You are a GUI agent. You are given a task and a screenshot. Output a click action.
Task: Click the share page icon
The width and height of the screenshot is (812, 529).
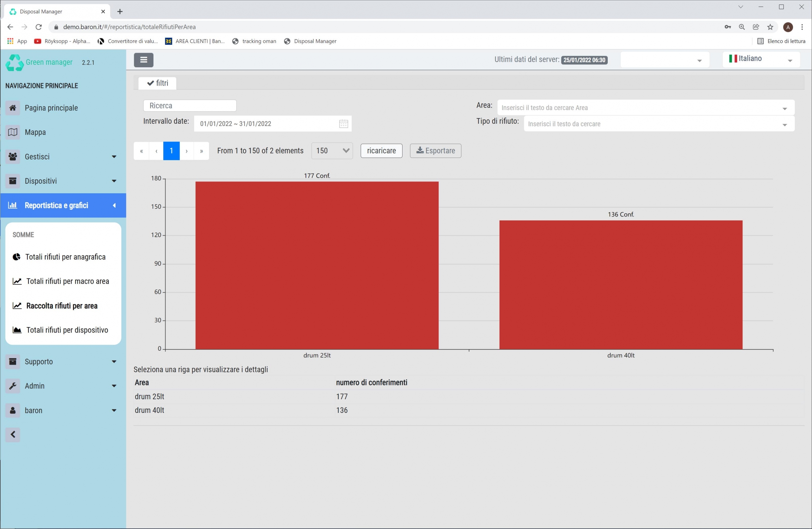coord(756,27)
